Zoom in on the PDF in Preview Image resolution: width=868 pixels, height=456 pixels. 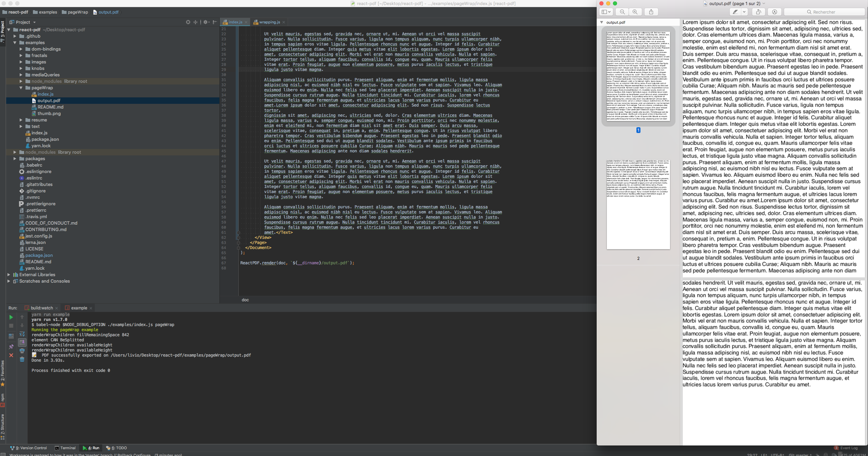pos(635,12)
